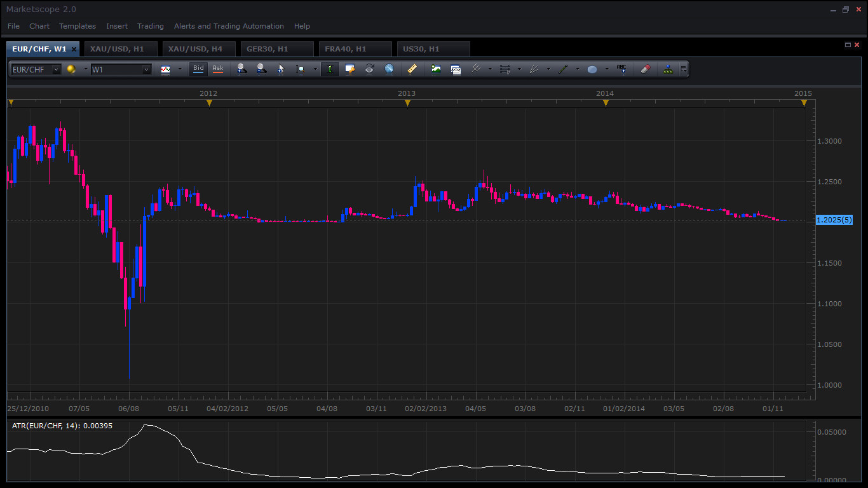The image size is (868, 488).
Task: Switch to the GER30, H1 tab
Action: coord(268,49)
